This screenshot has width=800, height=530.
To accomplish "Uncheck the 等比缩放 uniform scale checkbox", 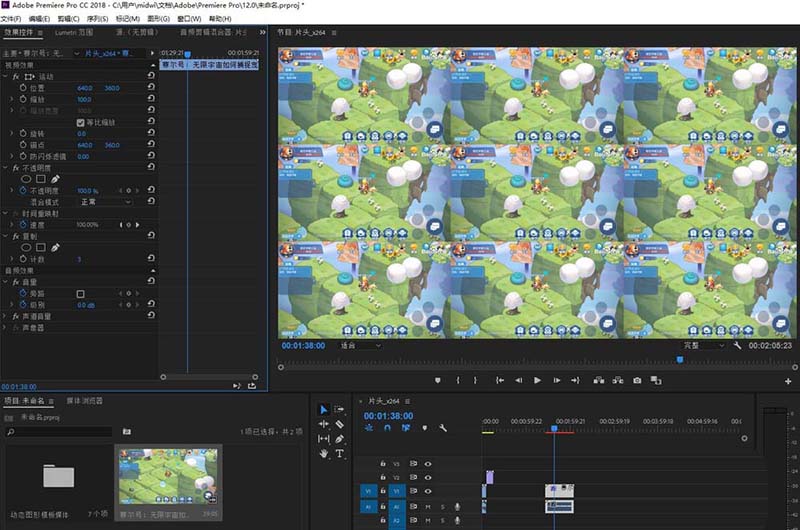I will tap(82, 122).
